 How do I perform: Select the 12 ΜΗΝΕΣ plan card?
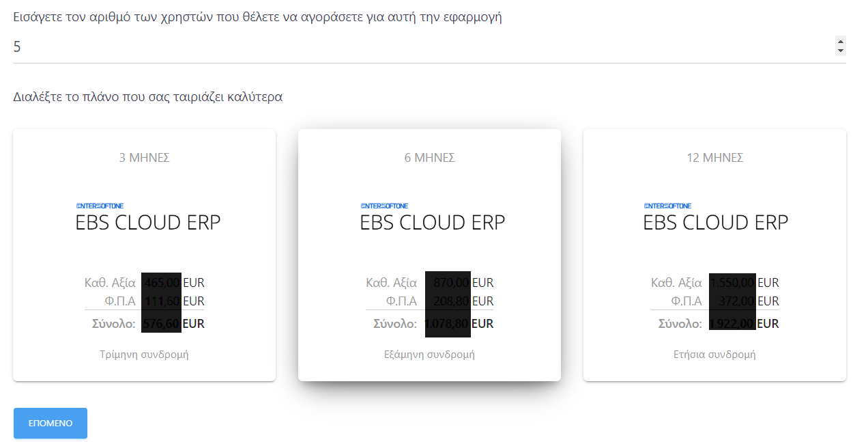(714, 255)
